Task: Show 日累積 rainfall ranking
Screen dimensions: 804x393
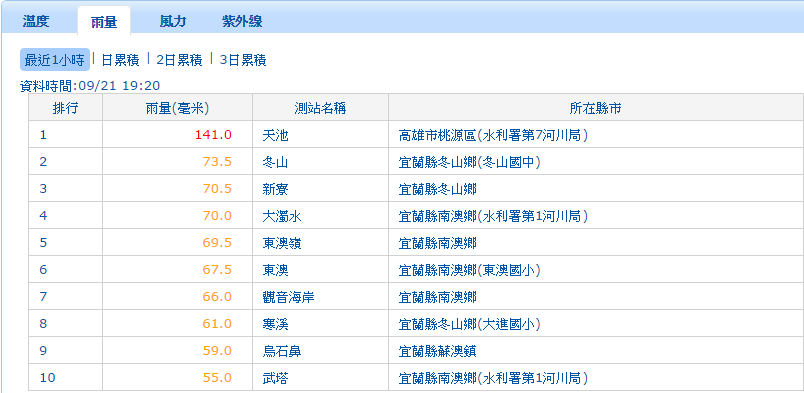Action: coord(120,60)
